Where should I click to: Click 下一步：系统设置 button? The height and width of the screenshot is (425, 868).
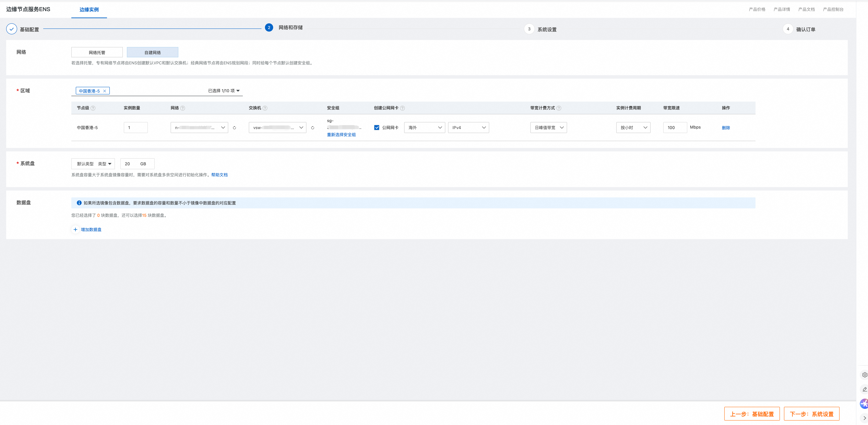click(811, 414)
